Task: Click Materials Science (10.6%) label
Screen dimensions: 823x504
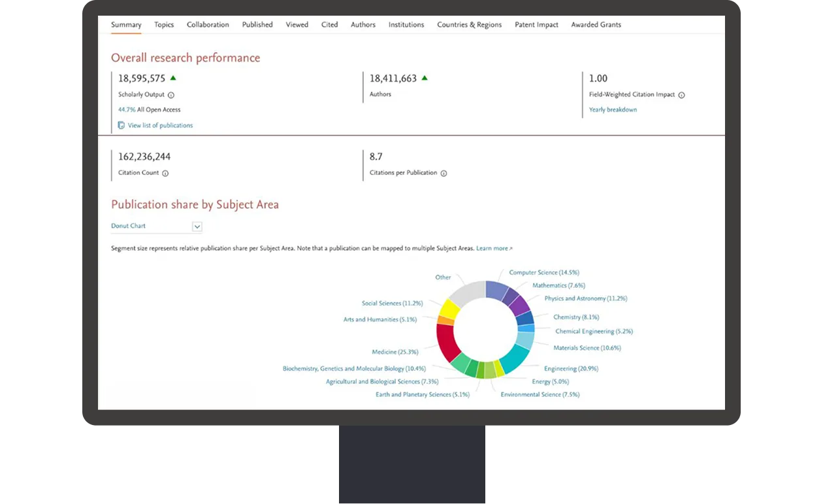Action: [587, 348]
